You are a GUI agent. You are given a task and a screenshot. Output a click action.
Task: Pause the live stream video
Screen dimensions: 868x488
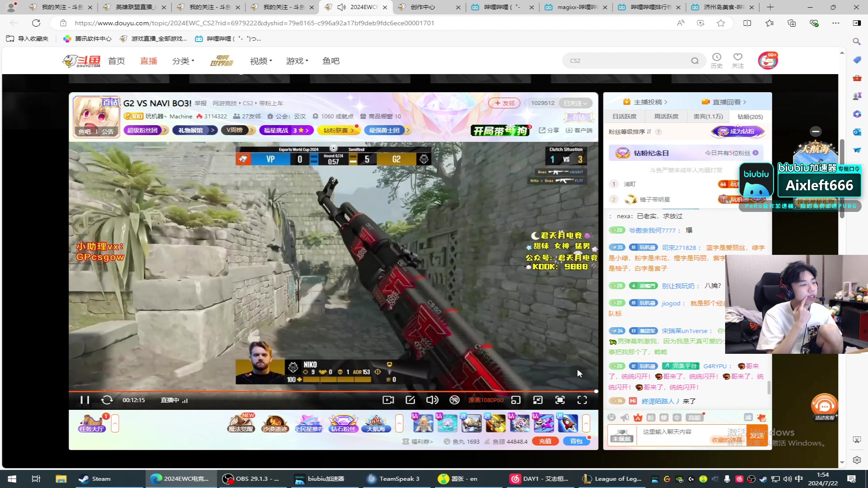tap(85, 400)
